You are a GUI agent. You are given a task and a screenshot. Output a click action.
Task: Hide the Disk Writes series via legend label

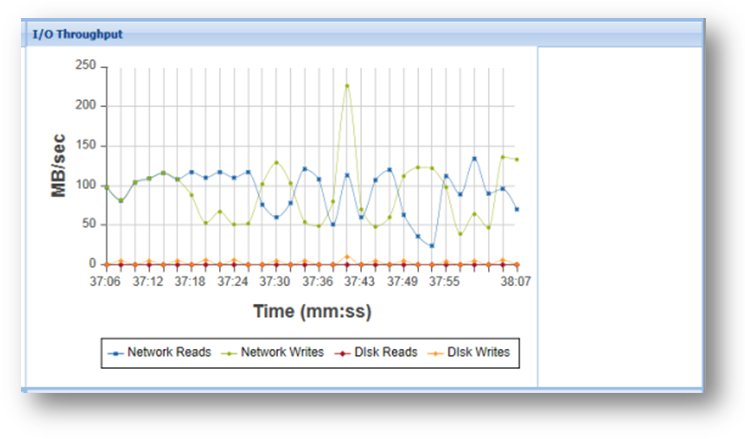click(x=480, y=353)
